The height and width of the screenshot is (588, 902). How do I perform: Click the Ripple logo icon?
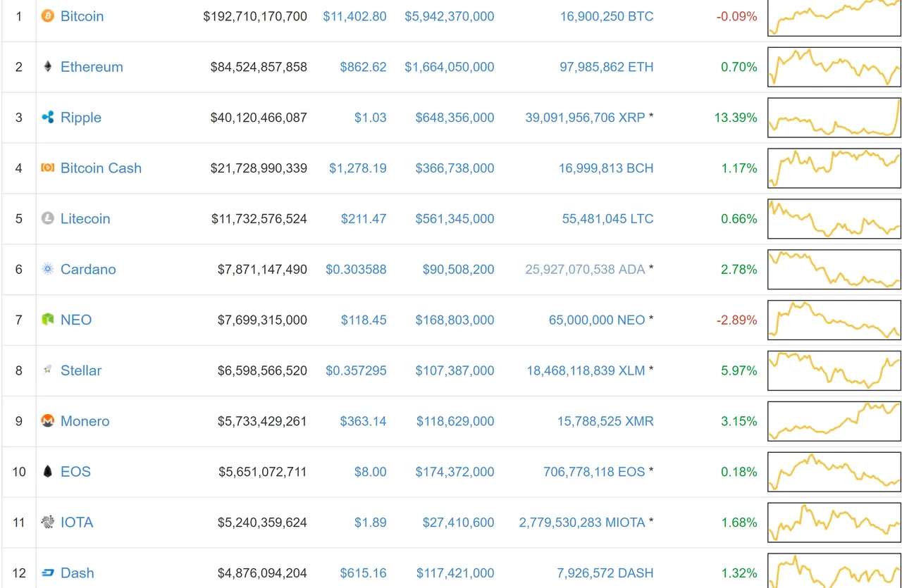[x=47, y=117]
